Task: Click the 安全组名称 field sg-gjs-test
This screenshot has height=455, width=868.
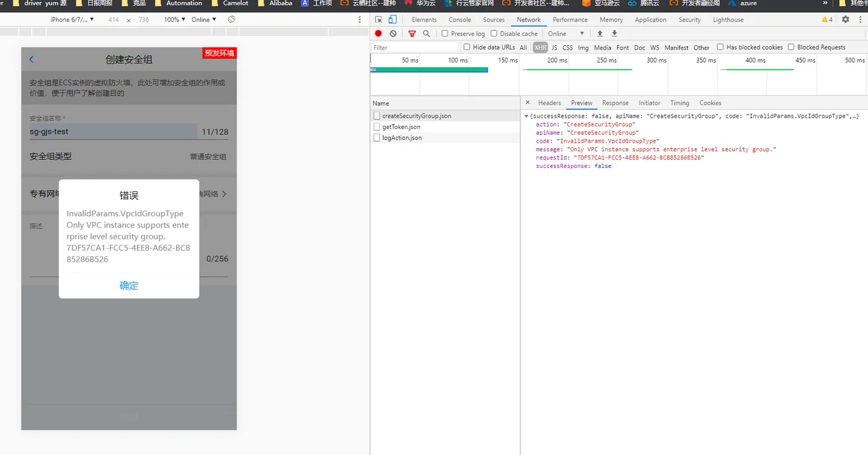Action: [x=113, y=131]
